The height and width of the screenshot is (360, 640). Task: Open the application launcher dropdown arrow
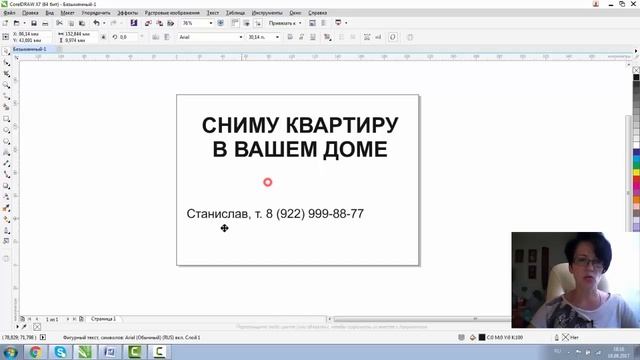346,23
